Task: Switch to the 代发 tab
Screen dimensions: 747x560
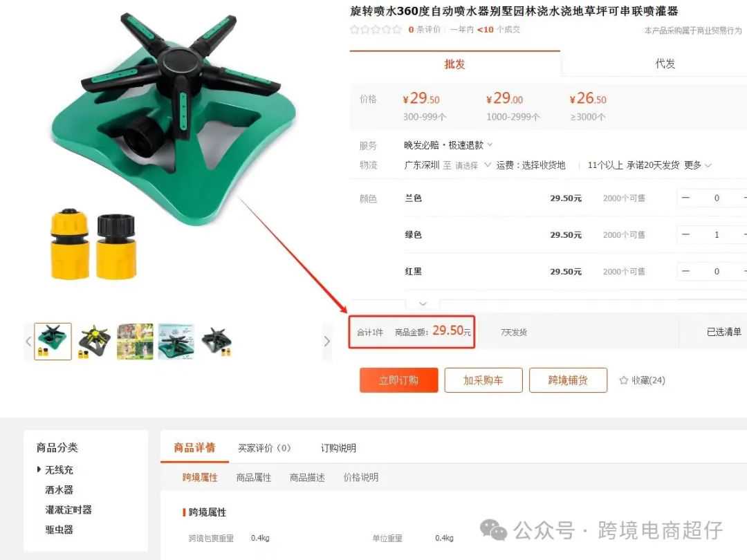Action: pyautogui.click(x=665, y=64)
